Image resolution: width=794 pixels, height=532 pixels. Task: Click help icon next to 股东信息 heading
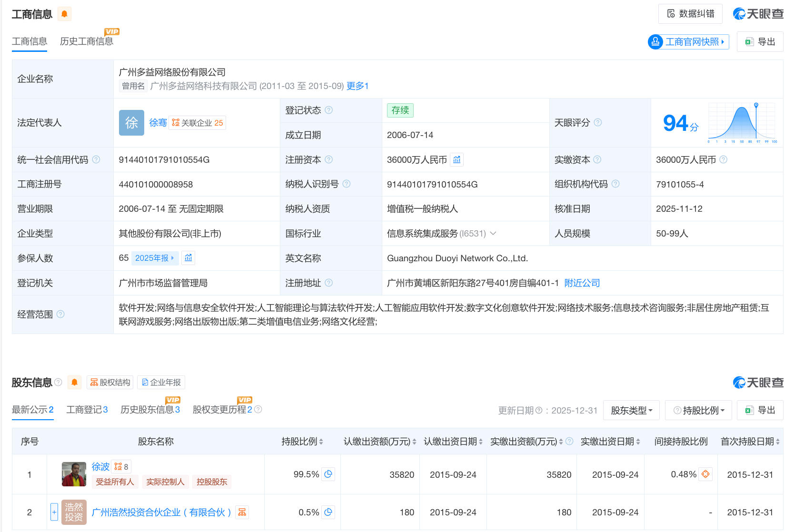click(58, 382)
